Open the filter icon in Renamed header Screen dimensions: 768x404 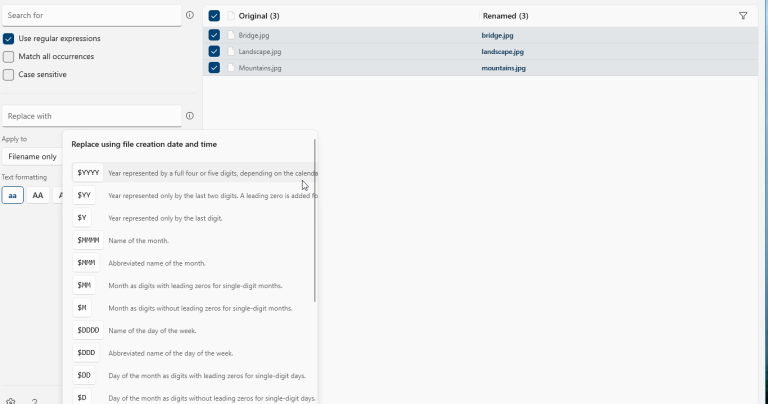(743, 16)
